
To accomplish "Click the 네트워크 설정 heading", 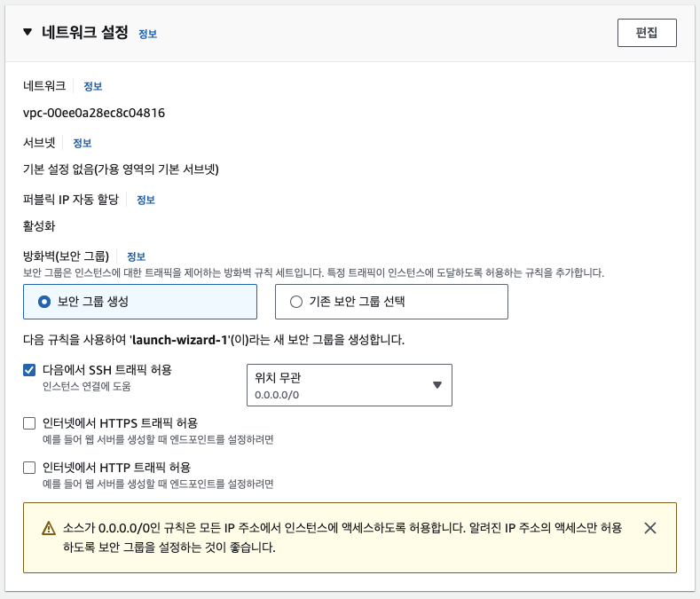I will 85,32.
